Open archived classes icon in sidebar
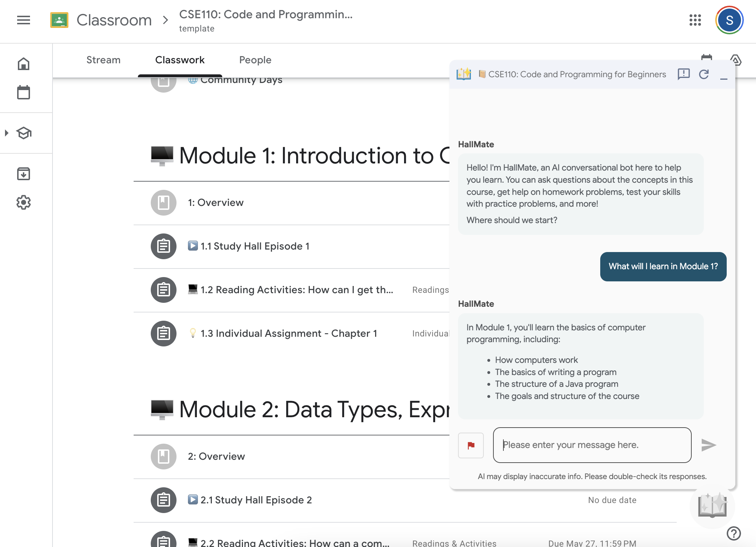The image size is (756, 547). pyautogui.click(x=24, y=174)
